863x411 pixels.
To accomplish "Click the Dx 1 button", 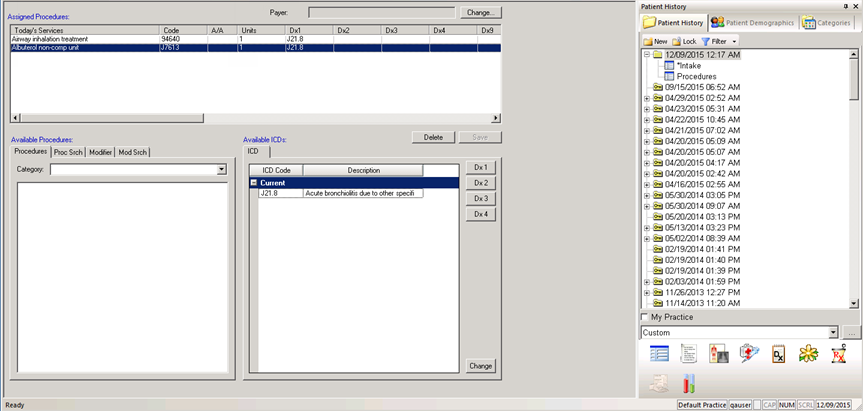I will [x=481, y=167].
